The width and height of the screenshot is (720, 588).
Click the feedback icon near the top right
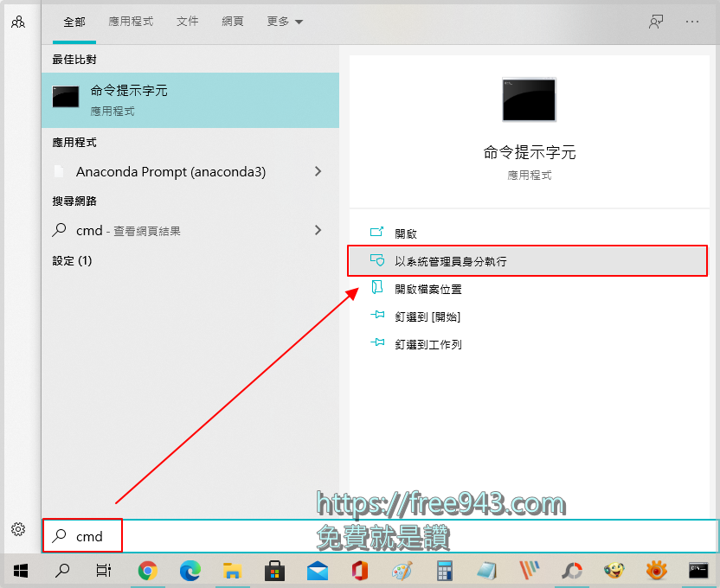(655, 22)
